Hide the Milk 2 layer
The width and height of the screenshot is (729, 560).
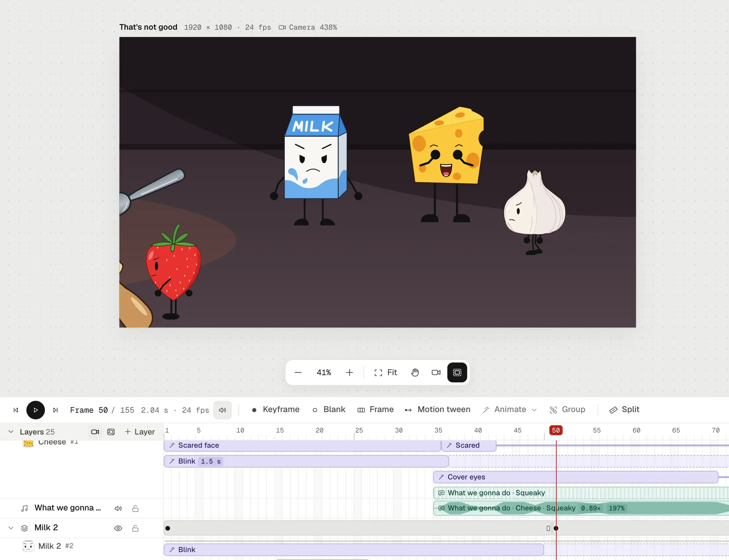click(118, 528)
